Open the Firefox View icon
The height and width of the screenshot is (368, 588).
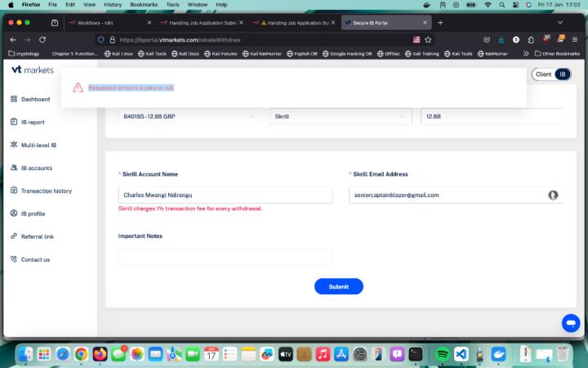click(55, 23)
